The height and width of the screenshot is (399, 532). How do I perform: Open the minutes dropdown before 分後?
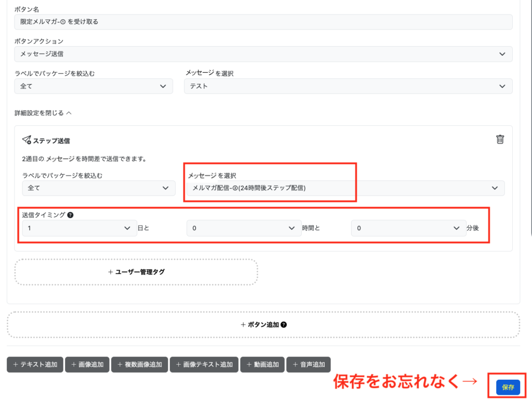(408, 228)
